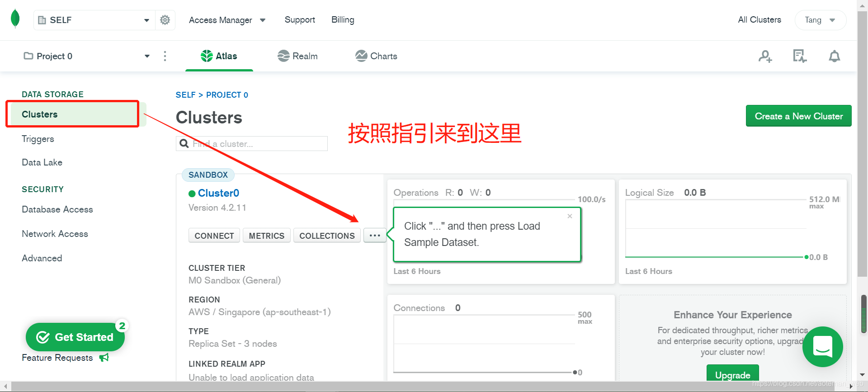Open the Billing page
This screenshot has width=868, height=392.
click(x=343, y=20)
